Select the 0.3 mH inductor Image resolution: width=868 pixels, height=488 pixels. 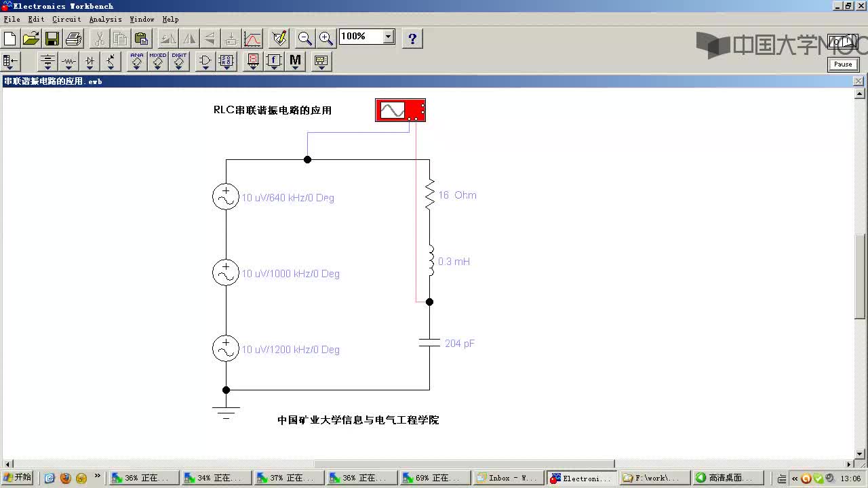430,261
